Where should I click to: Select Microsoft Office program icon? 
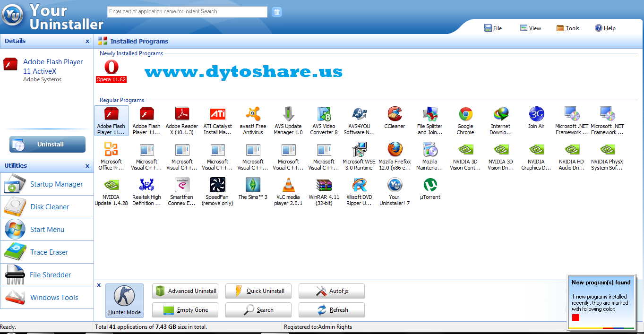(x=111, y=156)
